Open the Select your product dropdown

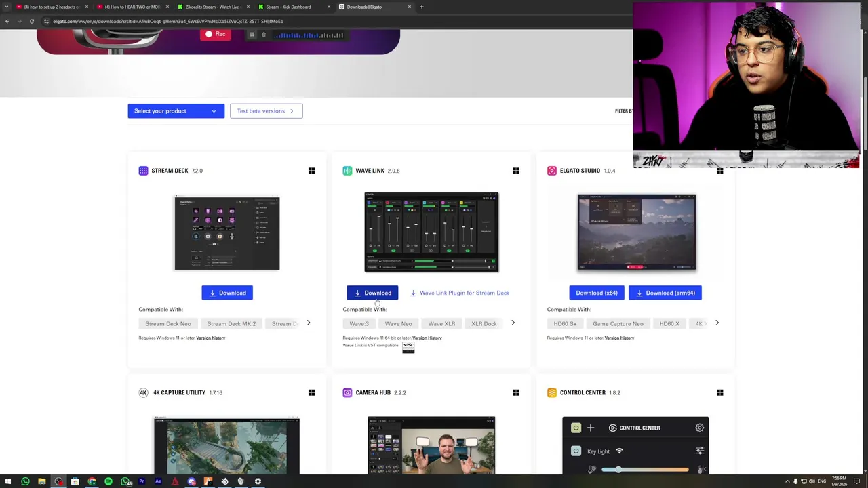point(176,111)
